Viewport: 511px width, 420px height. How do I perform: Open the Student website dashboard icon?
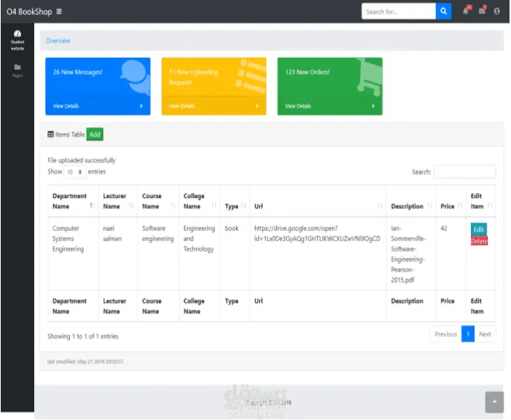[x=17, y=40]
